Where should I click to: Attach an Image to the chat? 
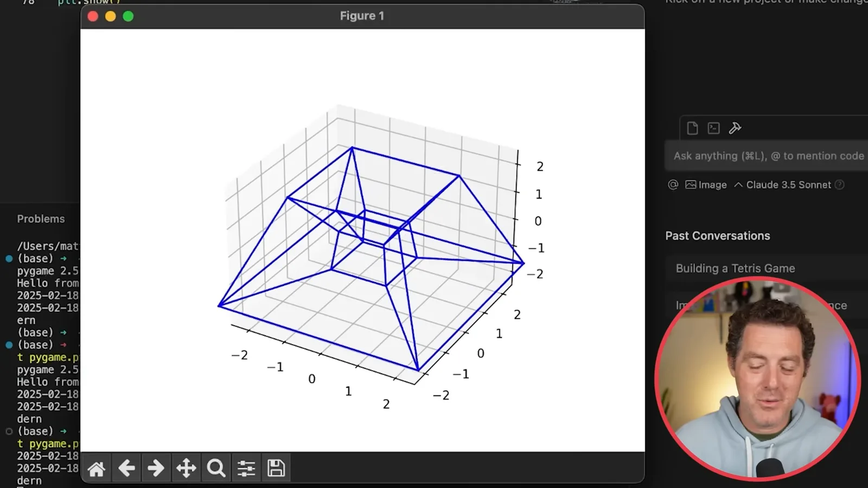(706, 185)
